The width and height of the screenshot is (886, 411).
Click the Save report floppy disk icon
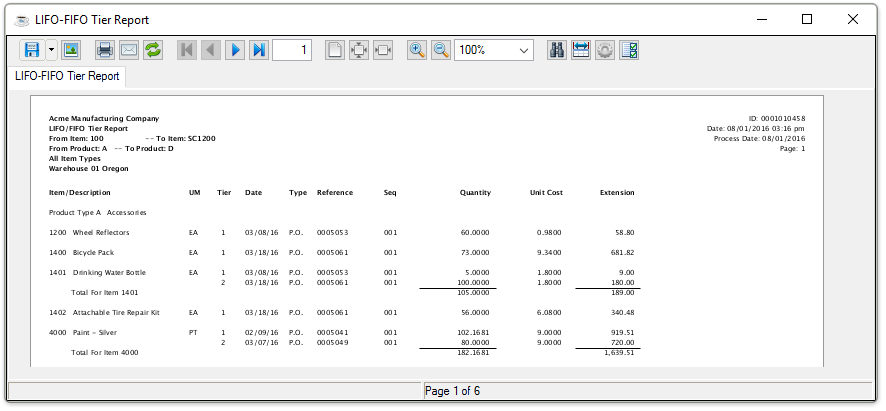[x=32, y=50]
